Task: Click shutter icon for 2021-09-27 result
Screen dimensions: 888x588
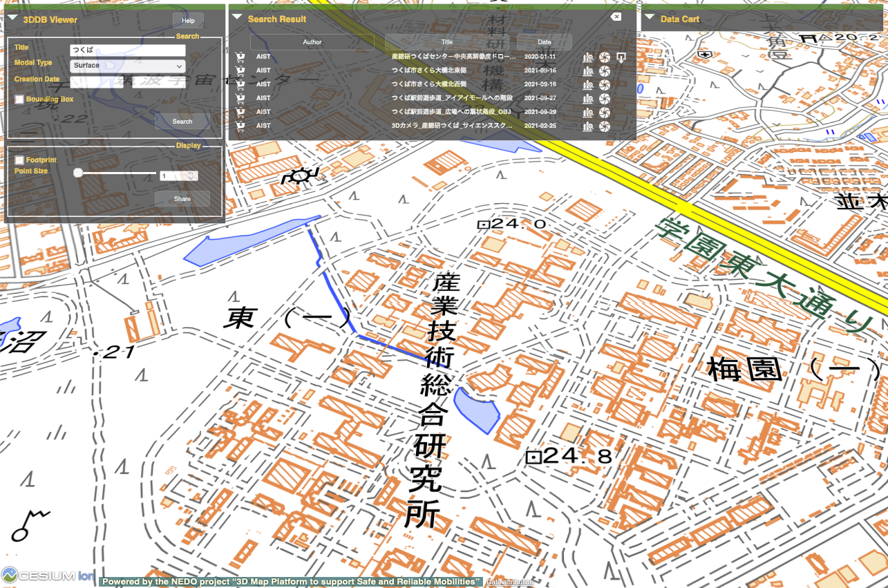Action: [605, 98]
